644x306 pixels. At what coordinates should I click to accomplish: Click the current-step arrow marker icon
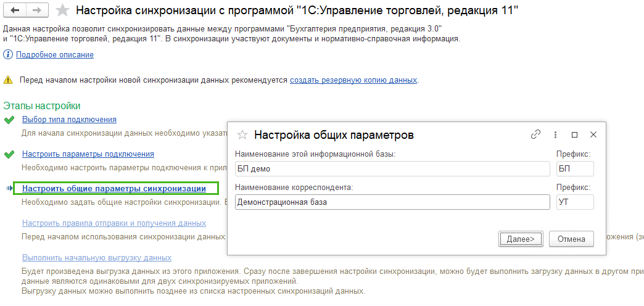point(9,189)
